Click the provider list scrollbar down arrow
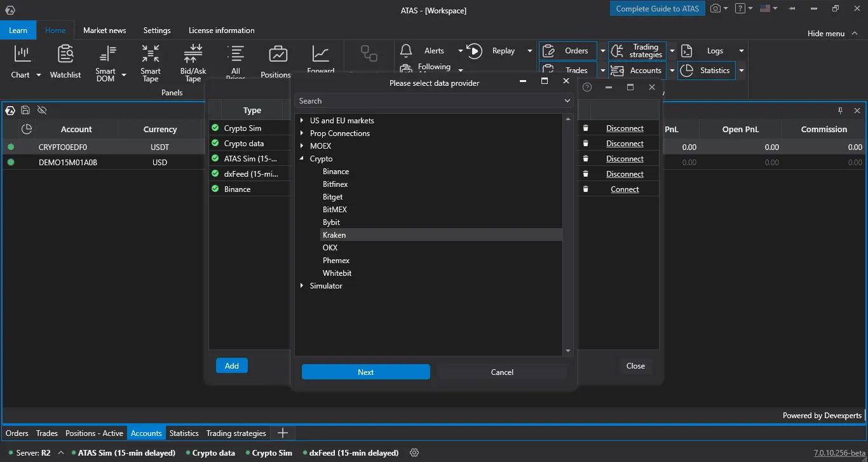Image resolution: width=868 pixels, height=462 pixels. click(x=567, y=351)
